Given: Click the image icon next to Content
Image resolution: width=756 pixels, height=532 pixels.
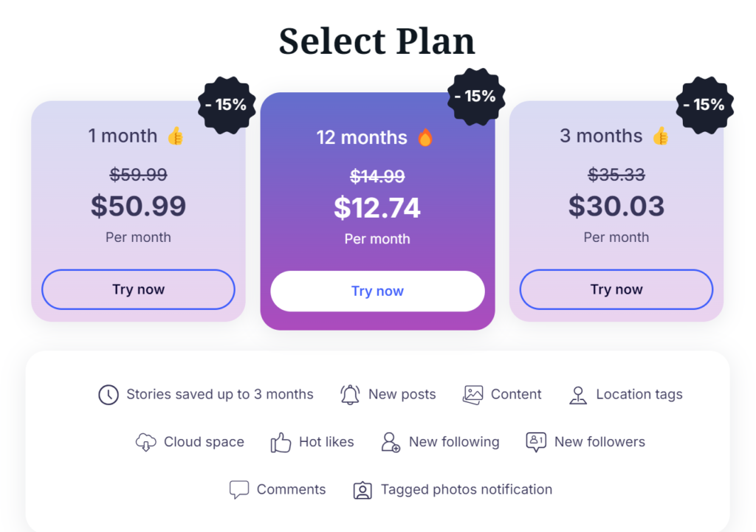Looking at the screenshot, I should (x=473, y=395).
